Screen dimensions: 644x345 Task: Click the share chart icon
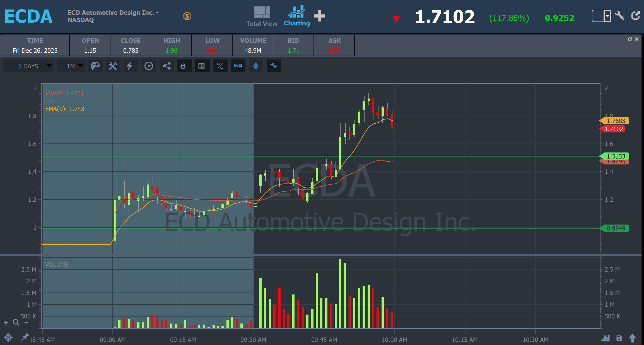tap(167, 66)
